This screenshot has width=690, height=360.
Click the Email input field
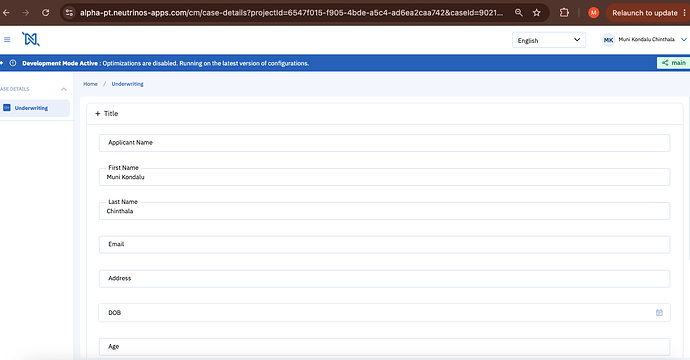pos(384,245)
